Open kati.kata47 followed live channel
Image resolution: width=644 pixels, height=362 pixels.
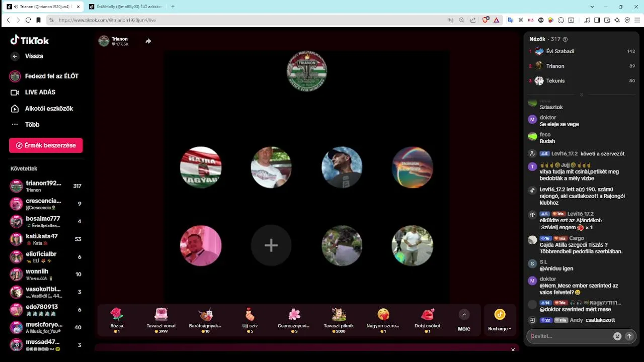click(46, 239)
